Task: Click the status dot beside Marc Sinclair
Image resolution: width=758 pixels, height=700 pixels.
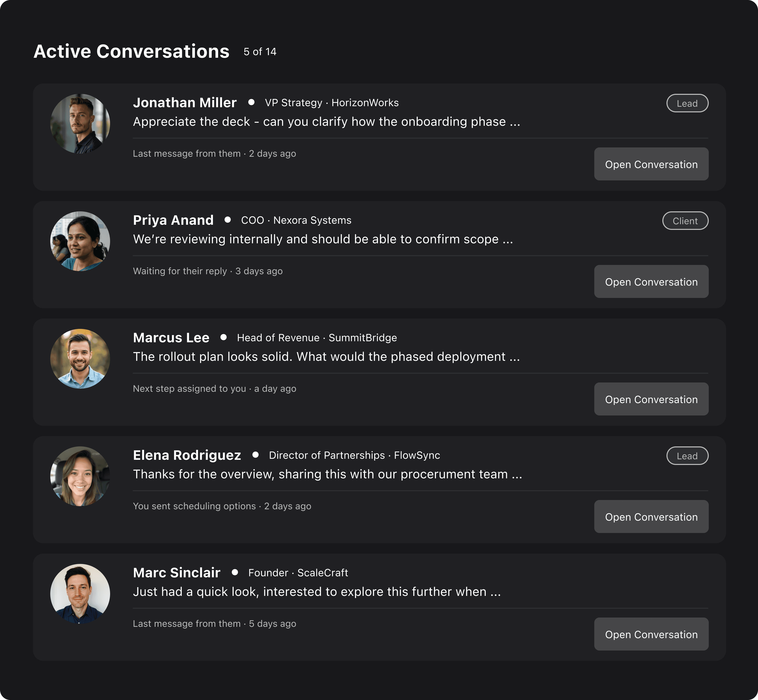Action: coord(235,572)
